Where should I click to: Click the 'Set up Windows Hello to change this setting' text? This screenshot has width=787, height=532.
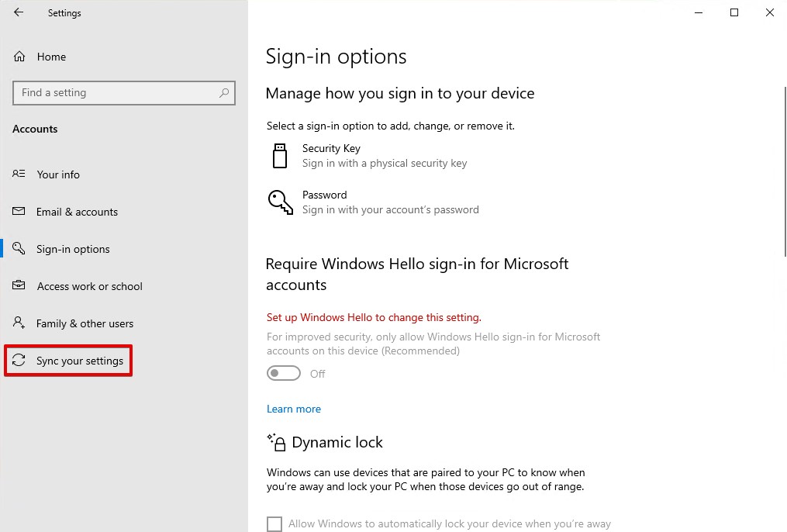coord(374,317)
